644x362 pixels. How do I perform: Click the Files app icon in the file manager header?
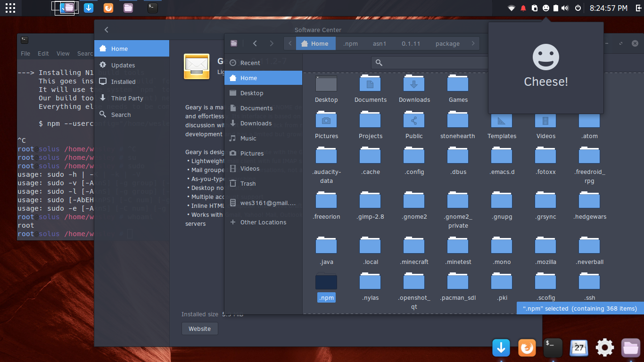click(x=234, y=43)
